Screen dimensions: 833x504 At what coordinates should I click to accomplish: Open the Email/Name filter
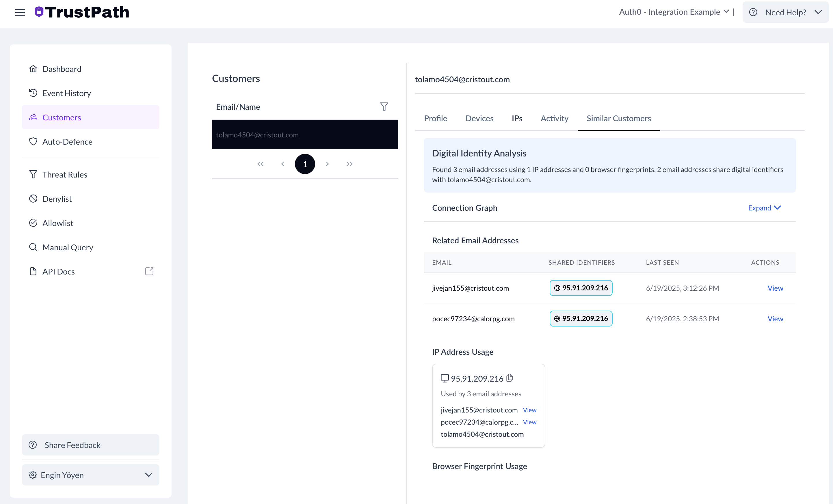click(x=384, y=107)
